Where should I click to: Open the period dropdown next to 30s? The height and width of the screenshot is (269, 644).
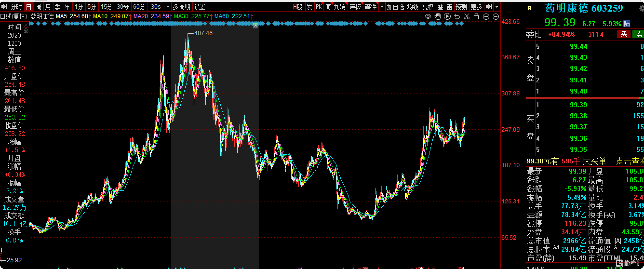click(168, 7)
